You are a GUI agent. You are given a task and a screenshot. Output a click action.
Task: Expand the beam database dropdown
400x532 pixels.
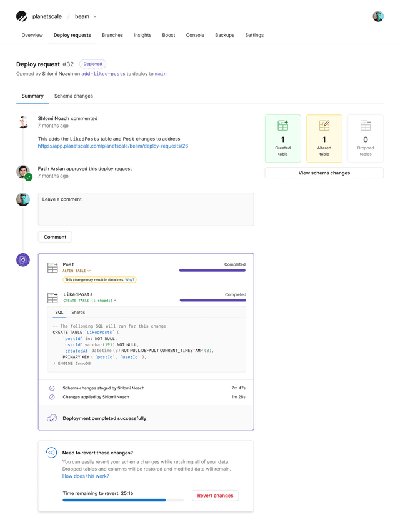94,16
